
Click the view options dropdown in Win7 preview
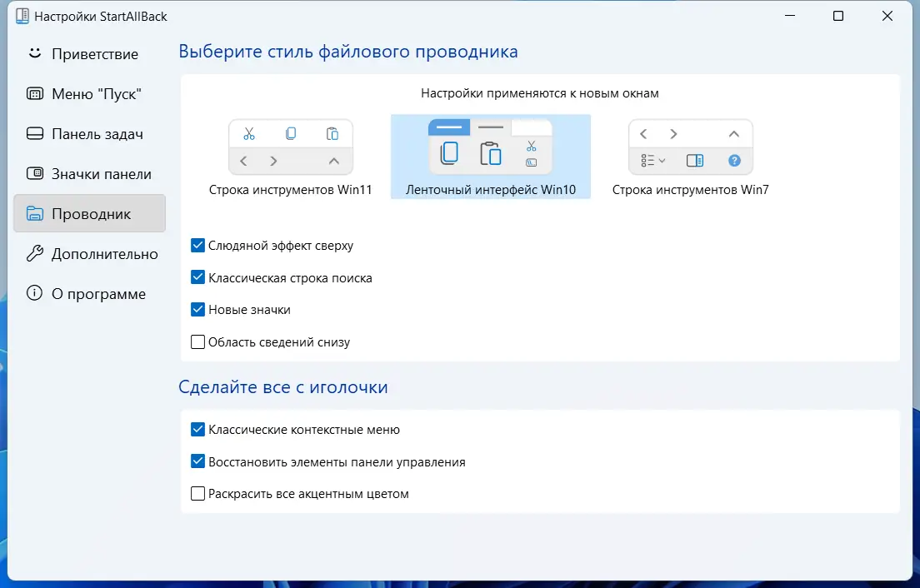[x=653, y=161]
